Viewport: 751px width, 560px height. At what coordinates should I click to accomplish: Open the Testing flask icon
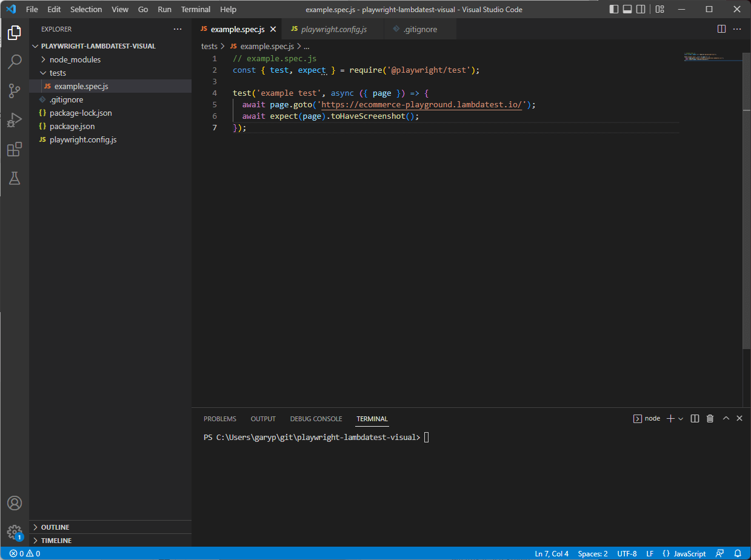[x=15, y=178]
